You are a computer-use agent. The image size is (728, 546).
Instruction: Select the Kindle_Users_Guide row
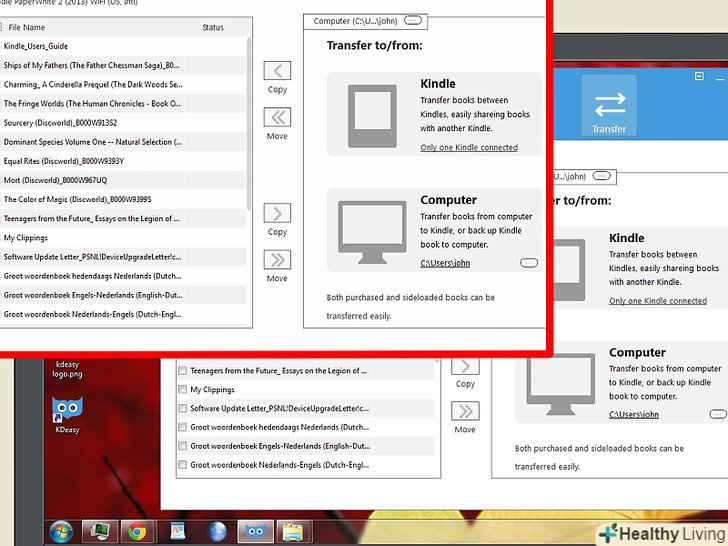(123, 46)
